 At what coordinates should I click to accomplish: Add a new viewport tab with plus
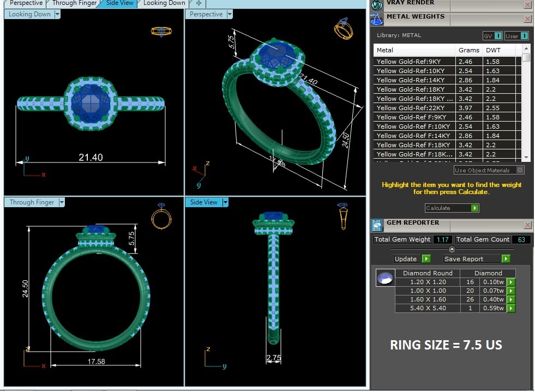tap(199, 3)
